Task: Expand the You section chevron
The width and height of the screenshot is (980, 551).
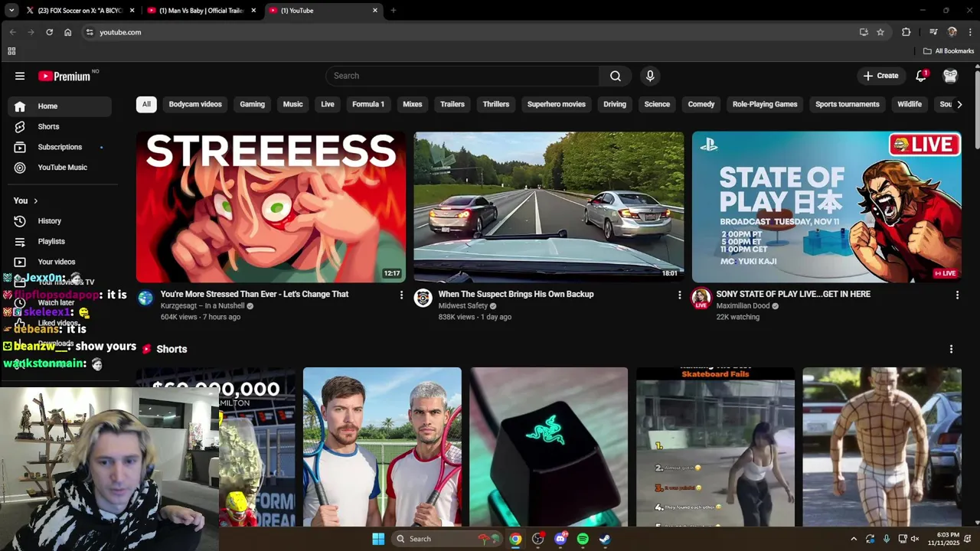Action: (x=35, y=201)
